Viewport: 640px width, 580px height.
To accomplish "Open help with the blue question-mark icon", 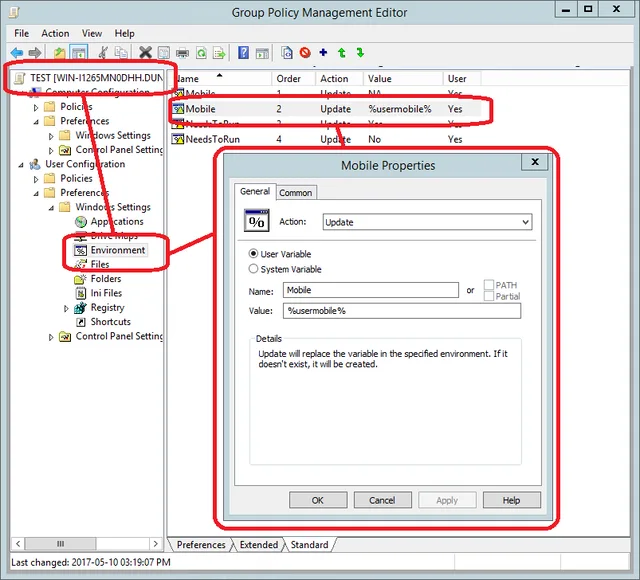I will click(x=243, y=53).
